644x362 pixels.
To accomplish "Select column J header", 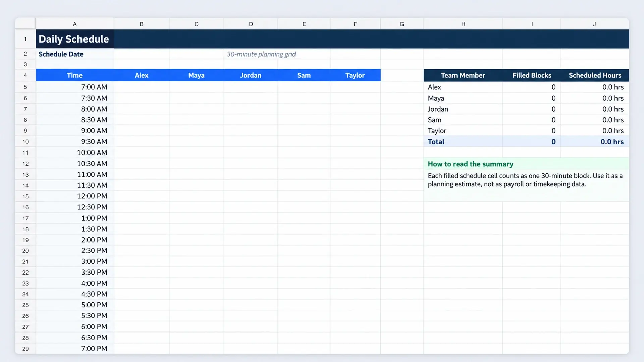I will pyautogui.click(x=595, y=24).
